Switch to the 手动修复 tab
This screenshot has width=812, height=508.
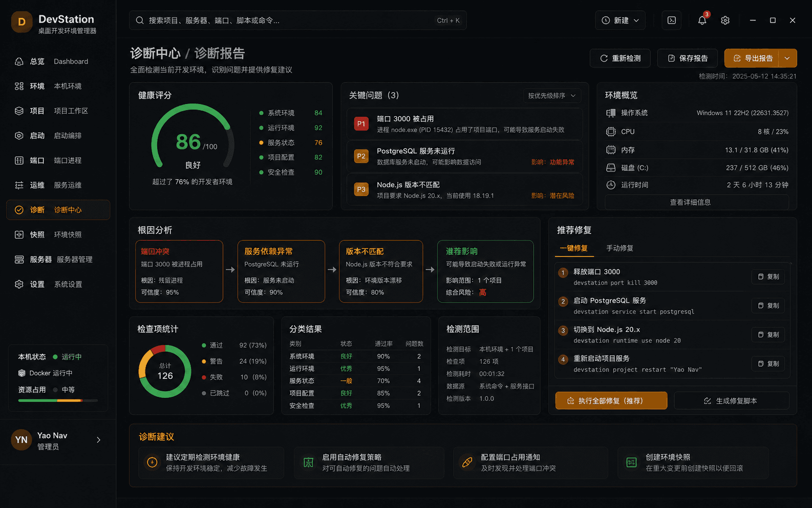619,248
